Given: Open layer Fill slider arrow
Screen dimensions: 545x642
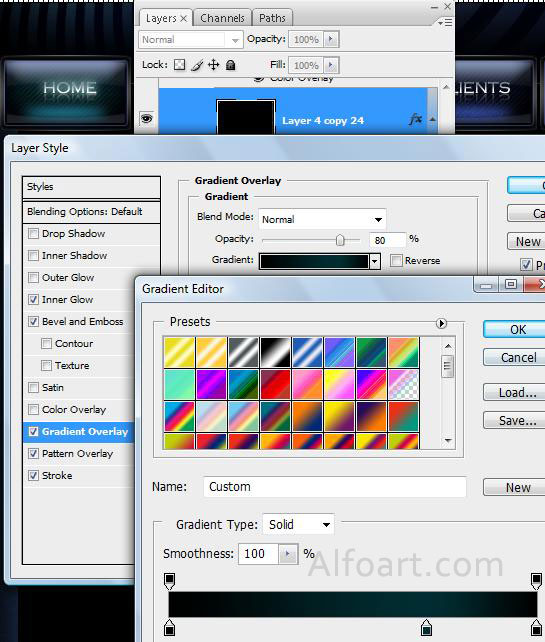Looking at the screenshot, I should point(331,65).
